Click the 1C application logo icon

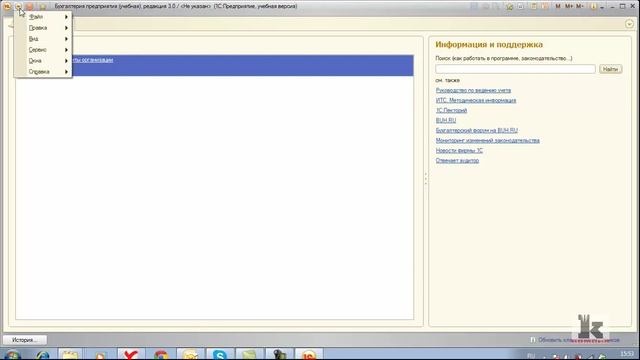tap(7, 6)
